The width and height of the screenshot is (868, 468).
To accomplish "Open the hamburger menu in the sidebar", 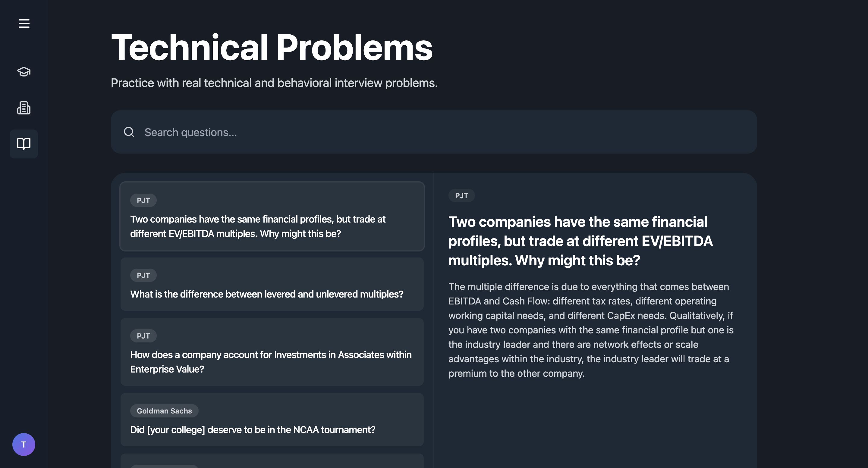I will pos(24,23).
